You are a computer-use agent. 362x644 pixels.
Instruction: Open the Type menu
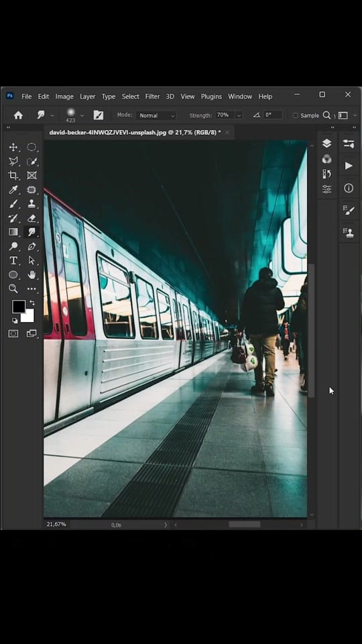(x=109, y=97)
